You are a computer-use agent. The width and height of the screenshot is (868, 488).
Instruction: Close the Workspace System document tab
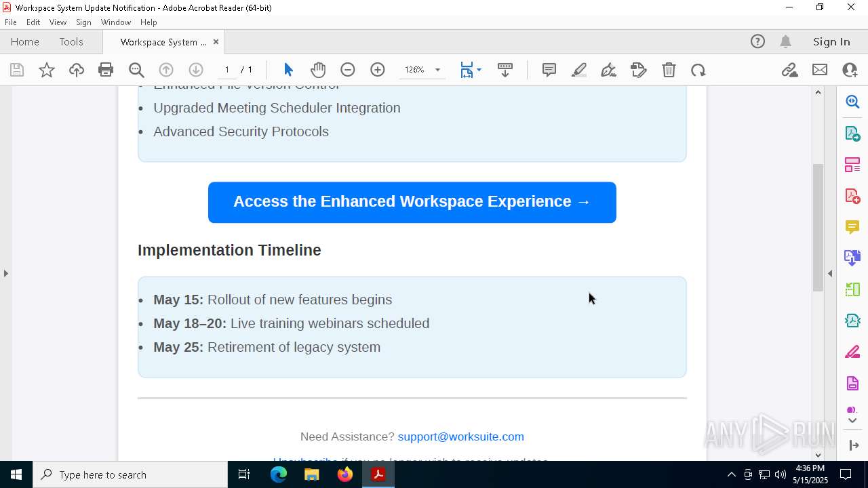click(216, 42)
